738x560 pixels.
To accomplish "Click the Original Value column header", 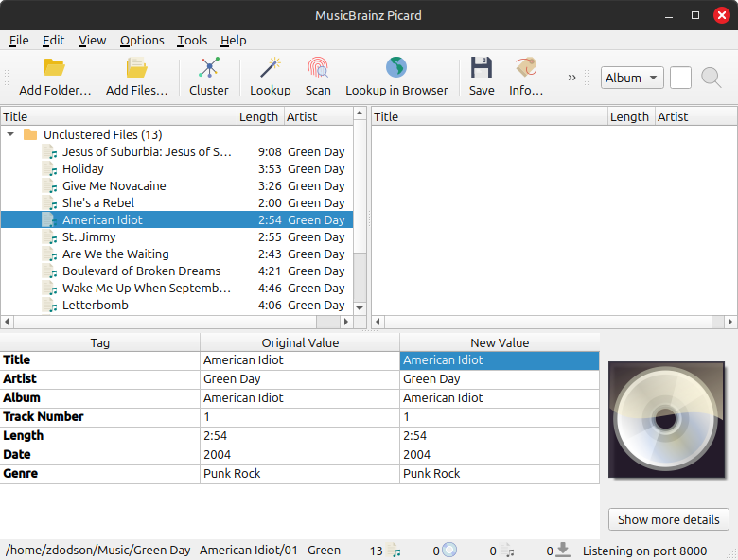I will [x=300, y=342].
